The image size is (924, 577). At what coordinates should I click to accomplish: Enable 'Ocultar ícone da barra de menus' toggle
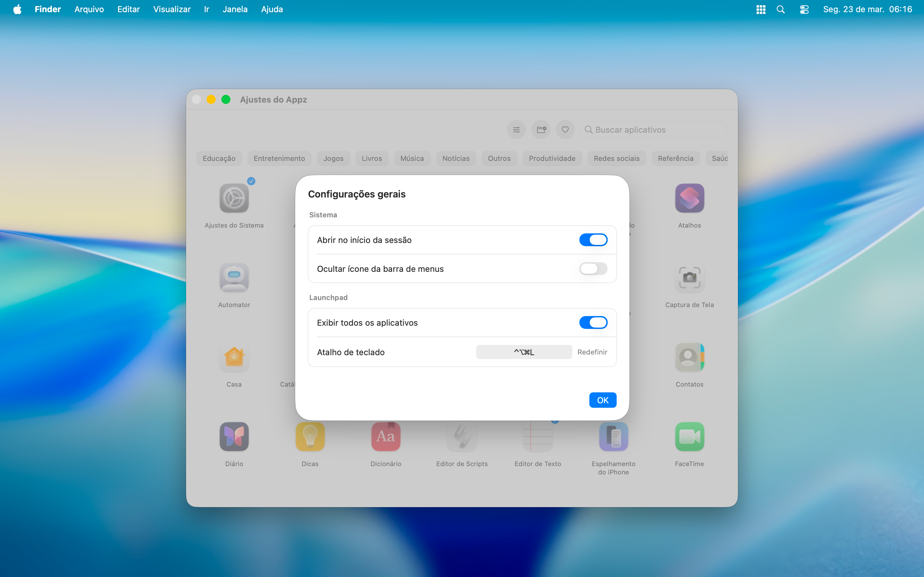coord(593,269)
